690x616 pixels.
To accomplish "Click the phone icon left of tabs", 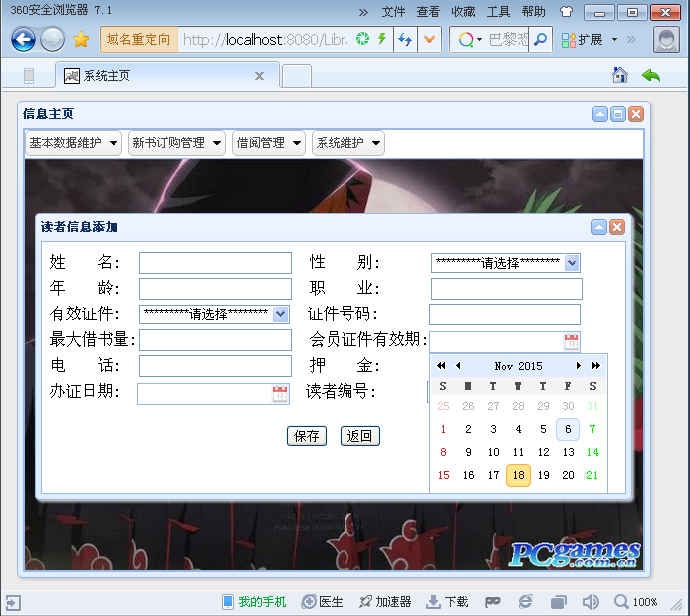I will [x=29, y=76].
